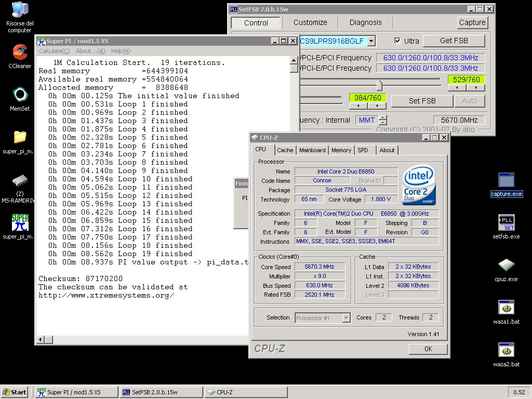
Task: Click the Core Voltage 1.880 V value
Action: (381, 199)
